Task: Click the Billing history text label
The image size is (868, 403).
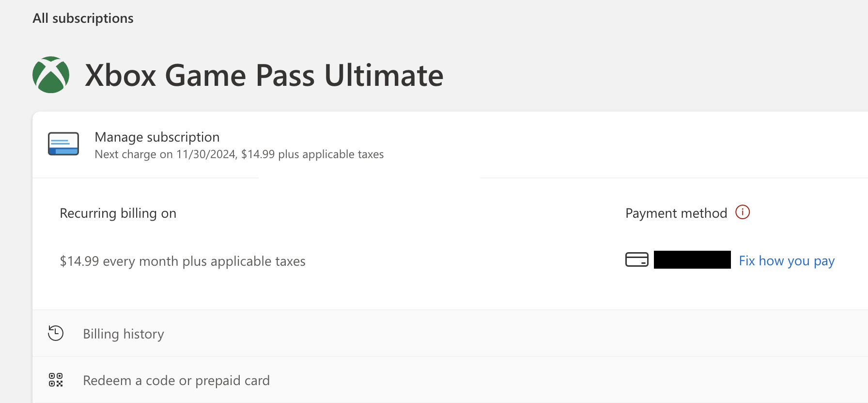Action: click(124, 334)
